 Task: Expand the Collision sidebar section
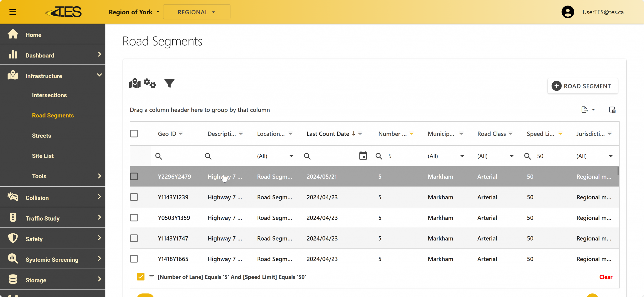[x=53, y=197]
